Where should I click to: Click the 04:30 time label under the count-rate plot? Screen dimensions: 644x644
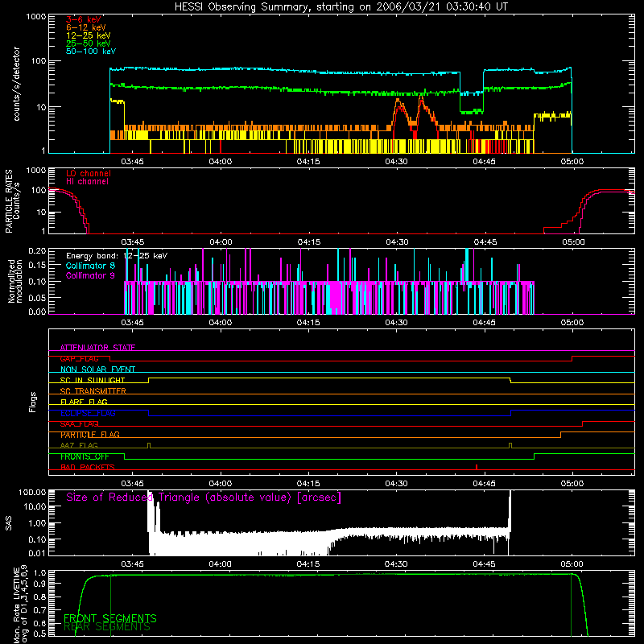click(x=396, y=162)
